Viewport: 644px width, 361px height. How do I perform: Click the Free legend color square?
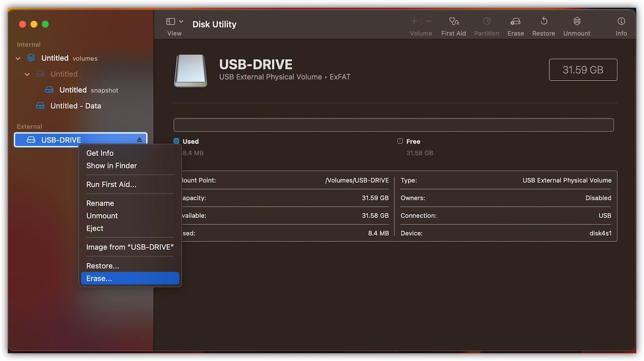pos(400,141)
